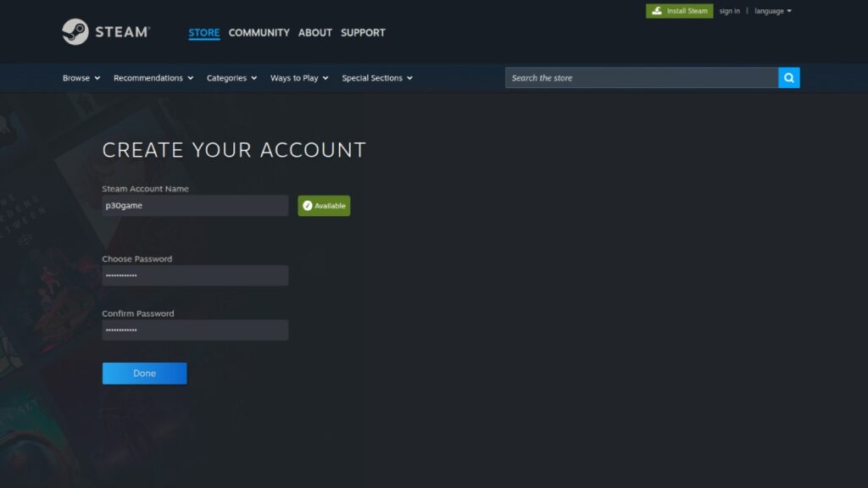868x488 pixels.
Task: Expand Ways to Play menu
Action: coord(299,78)
